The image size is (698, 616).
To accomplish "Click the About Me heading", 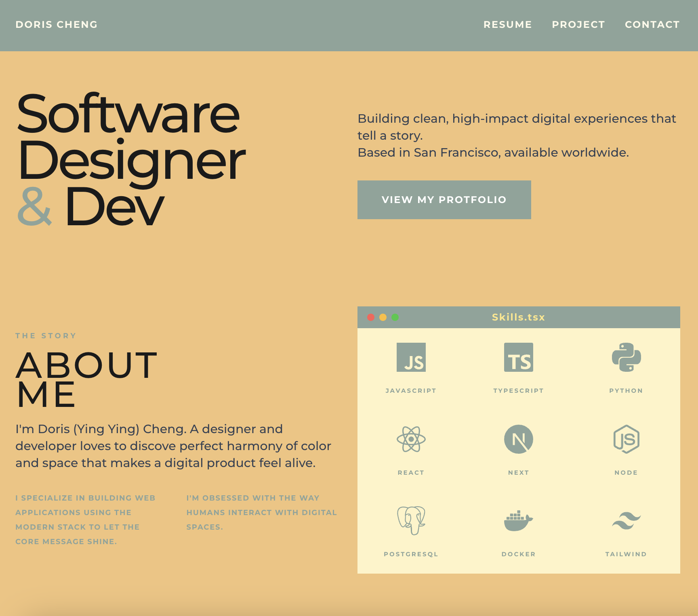I will click(86, 379).
